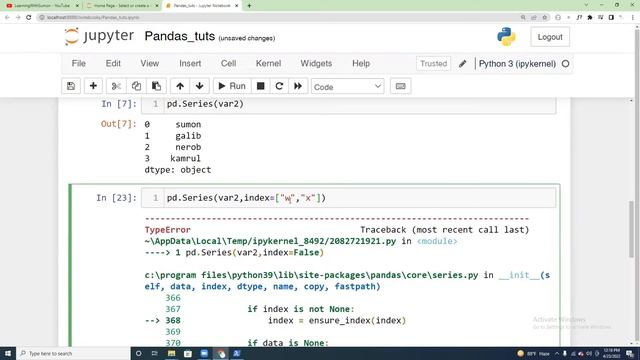Viewport: 640px width, 360px height.
Task: Open a new browser tab
Action: [249, 6]
